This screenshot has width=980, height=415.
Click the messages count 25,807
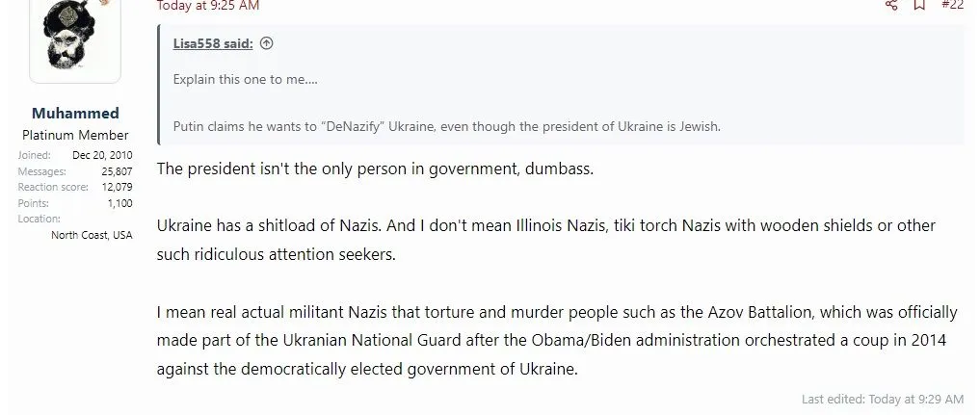coord(117,171)
